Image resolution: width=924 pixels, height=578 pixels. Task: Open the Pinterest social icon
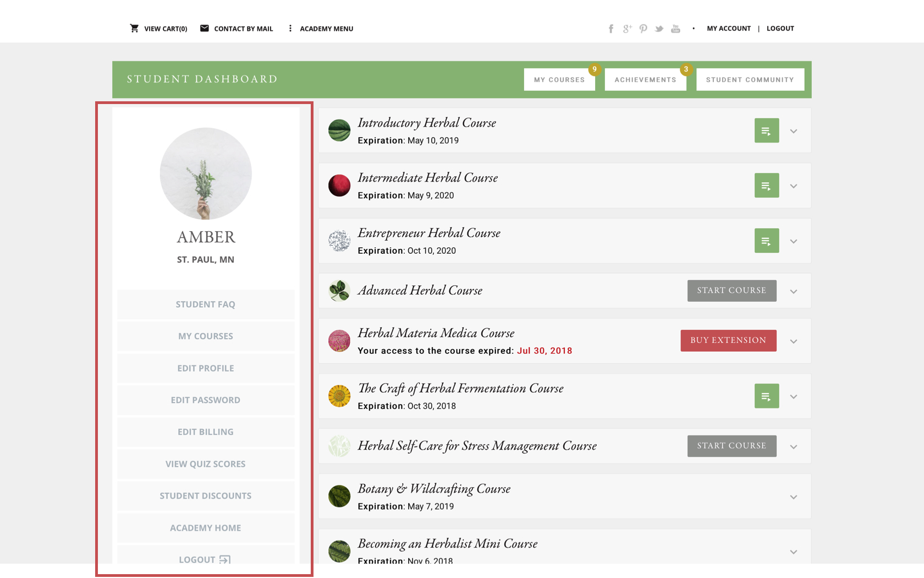tap(643, 29)
